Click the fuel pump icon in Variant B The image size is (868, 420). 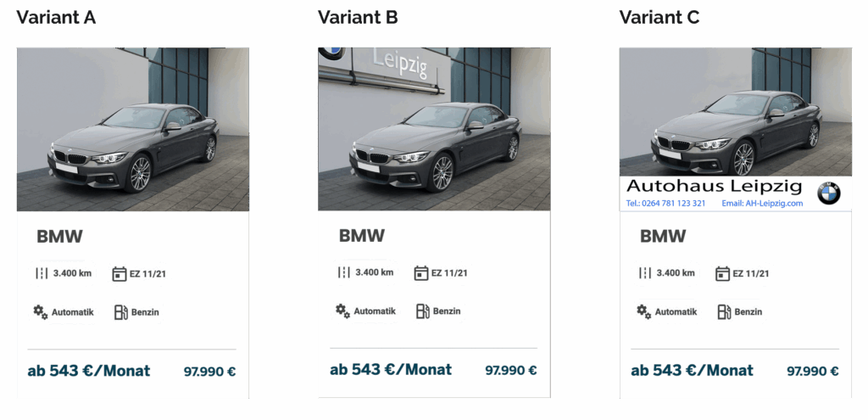point(423,311)
